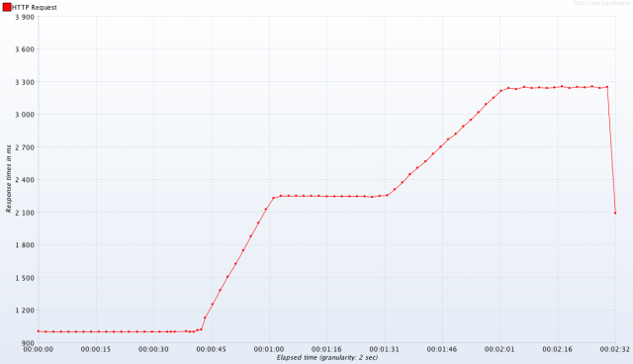
Task: Select the 'HTTP Request' legend label
Action: 35,7
